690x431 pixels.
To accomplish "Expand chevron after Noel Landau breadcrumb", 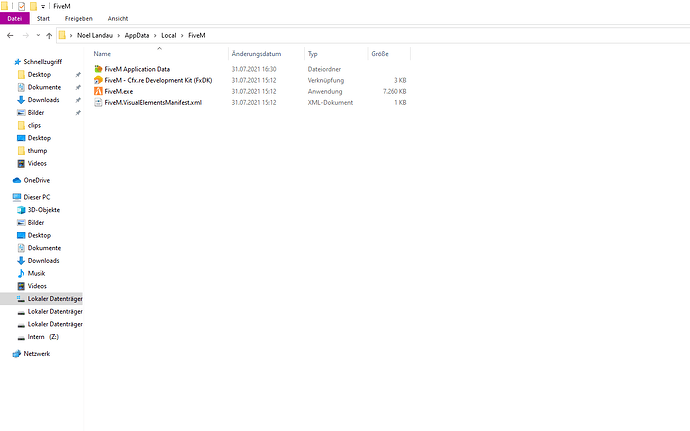I will click(x=119, y=35).
